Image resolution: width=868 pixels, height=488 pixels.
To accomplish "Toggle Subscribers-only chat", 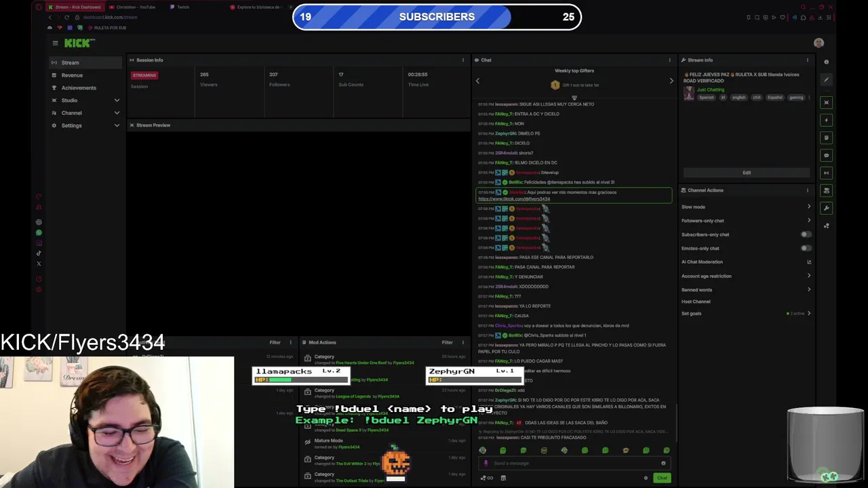I will (805, 235).
